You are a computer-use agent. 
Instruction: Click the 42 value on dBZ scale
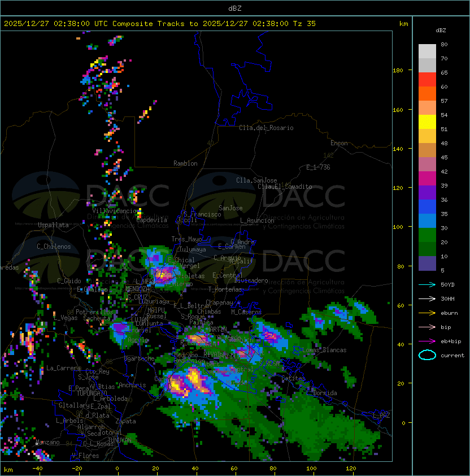[444, 171]
